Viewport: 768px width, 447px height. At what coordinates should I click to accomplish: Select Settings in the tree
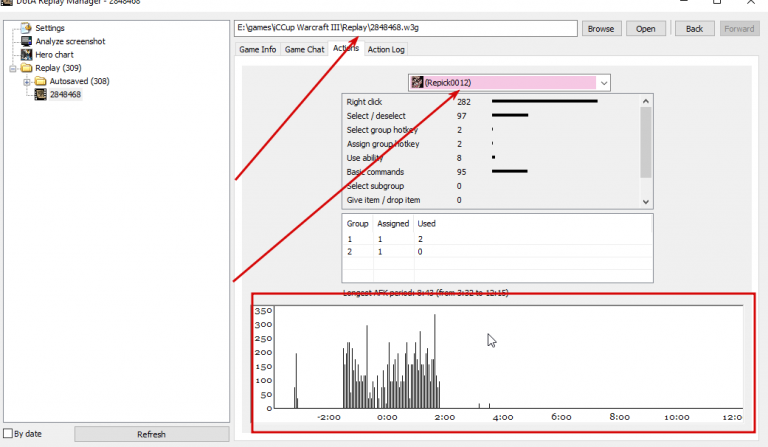(49, 28)
